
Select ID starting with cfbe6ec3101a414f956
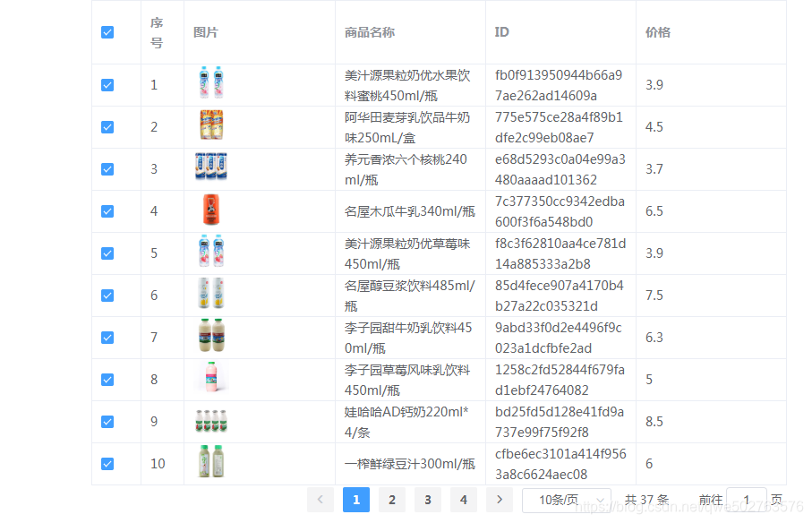click(x=560, y=464)
